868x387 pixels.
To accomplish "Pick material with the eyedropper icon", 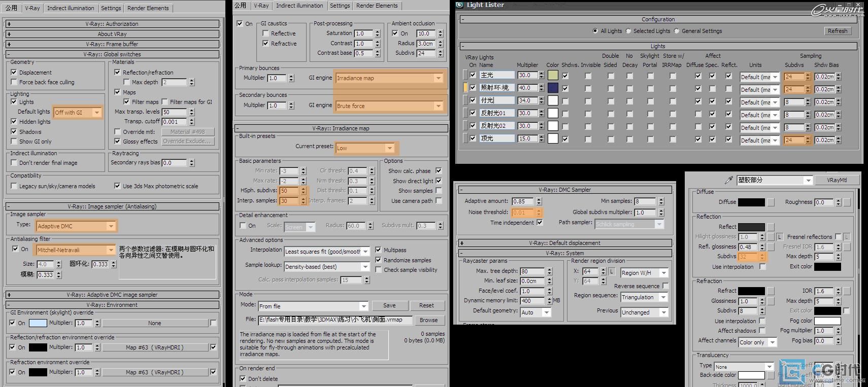I will [729, 180].
